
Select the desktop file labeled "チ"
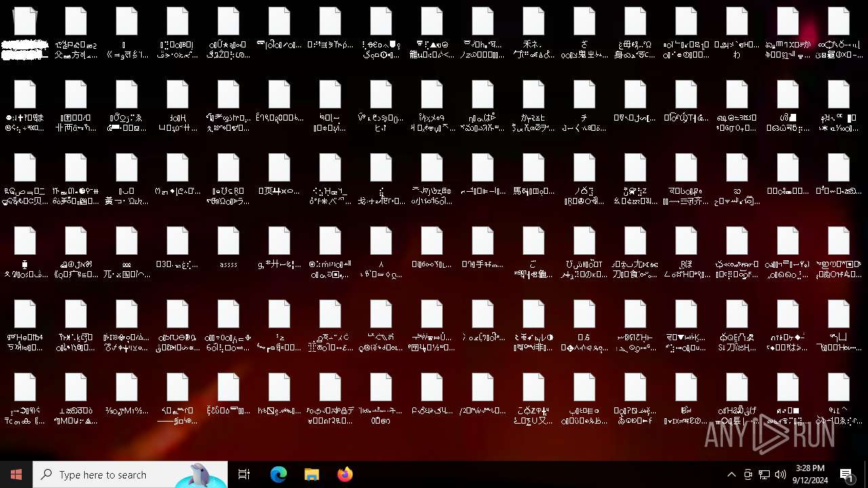585,106
